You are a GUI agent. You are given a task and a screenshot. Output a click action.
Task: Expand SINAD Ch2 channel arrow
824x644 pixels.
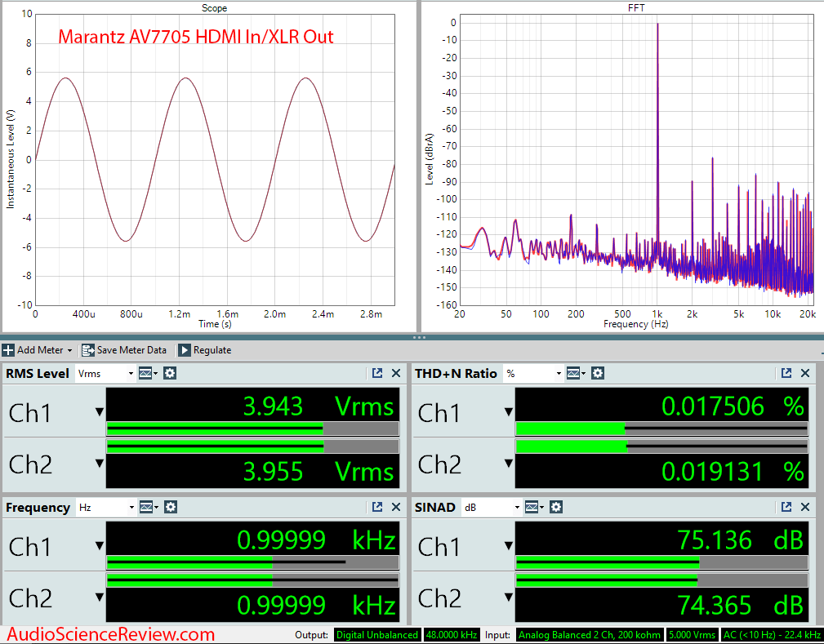pyautogui.click(x=508, y=597)
